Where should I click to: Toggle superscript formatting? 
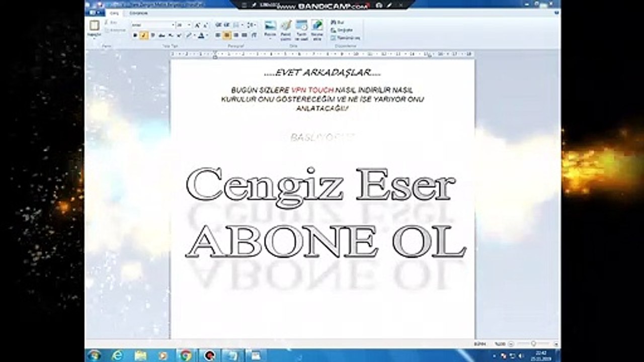[x=179, y=35]
